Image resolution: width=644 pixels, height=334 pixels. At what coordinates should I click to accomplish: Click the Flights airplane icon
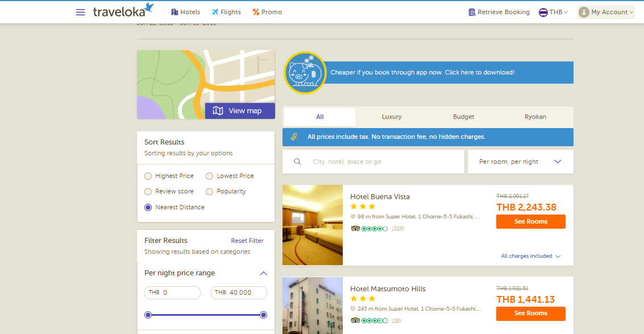(x=215, y=13)
